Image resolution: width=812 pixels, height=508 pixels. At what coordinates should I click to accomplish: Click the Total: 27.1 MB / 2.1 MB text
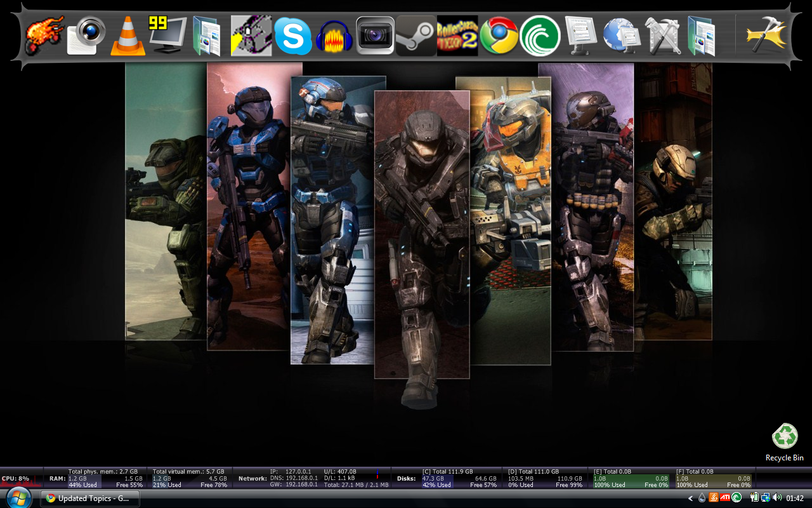pyautogui.click(x=356, y=485)
